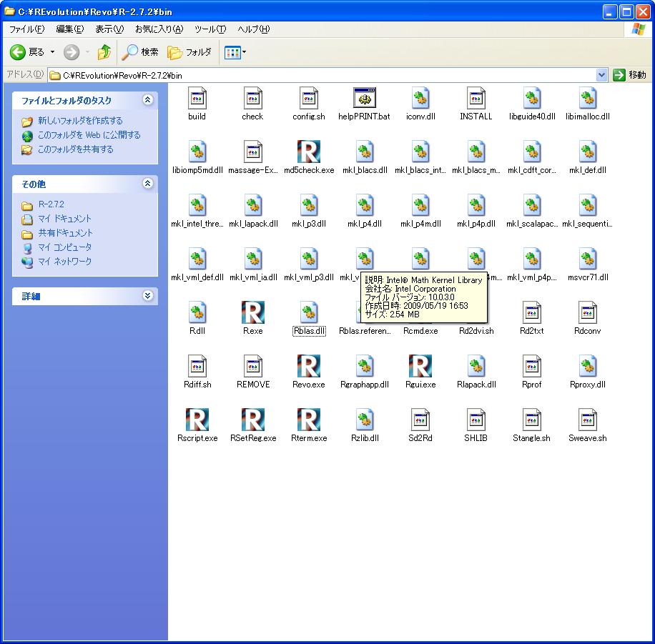Click the Up folder toolbar icon

104,52
